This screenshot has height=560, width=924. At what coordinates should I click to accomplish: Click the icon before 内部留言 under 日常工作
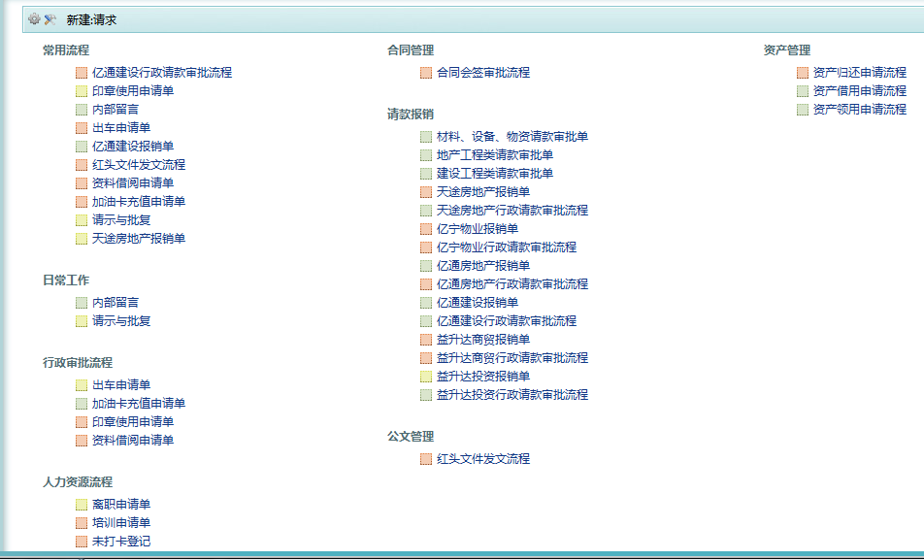coord(82,303)
